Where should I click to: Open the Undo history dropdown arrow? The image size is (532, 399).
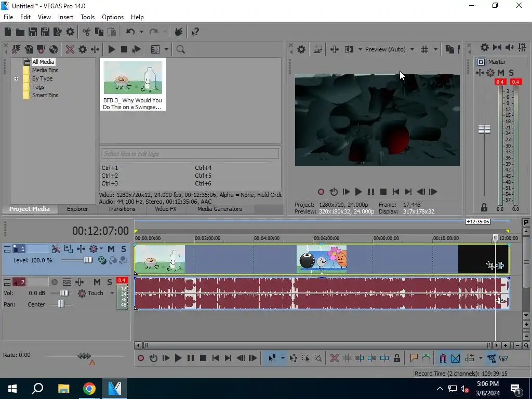(141, 32)
